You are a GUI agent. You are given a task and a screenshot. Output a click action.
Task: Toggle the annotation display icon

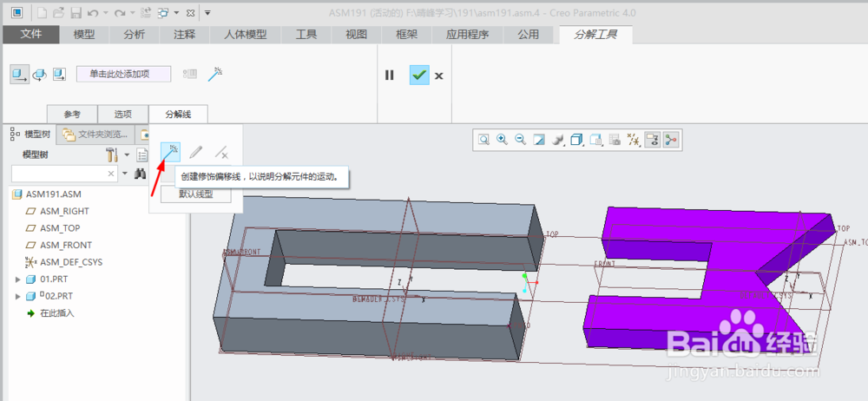[653, 140]
